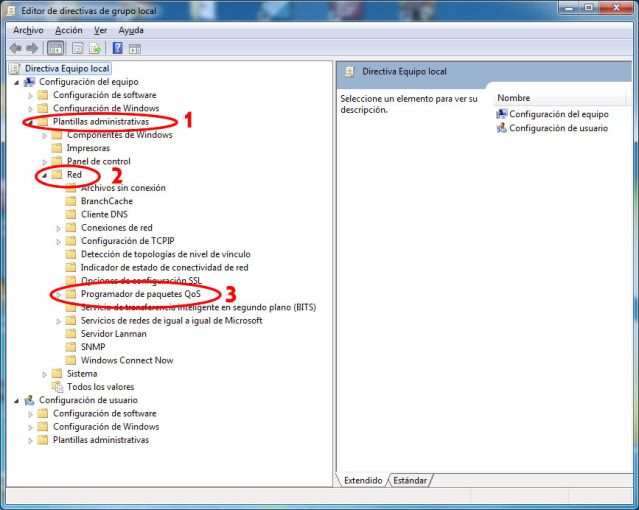Click the Directiva Equipo local header in right pane

click(x=404, y=71)
